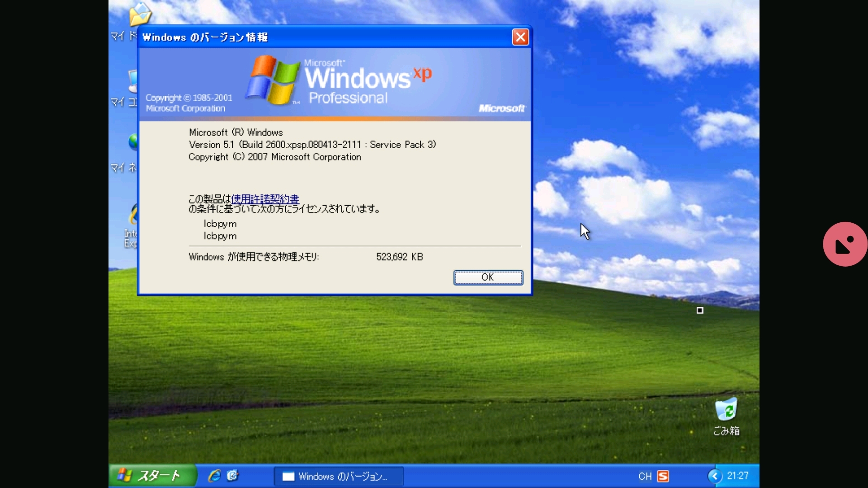Click the 21:27 system clock
This screenshot has height=488, width=868.
tap(738, 476)
